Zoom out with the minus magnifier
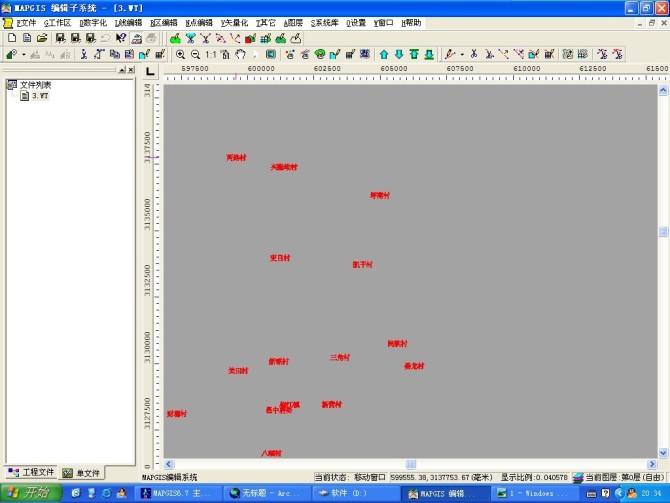The height and width of the screenshot is (503, 670). point(195,54)
